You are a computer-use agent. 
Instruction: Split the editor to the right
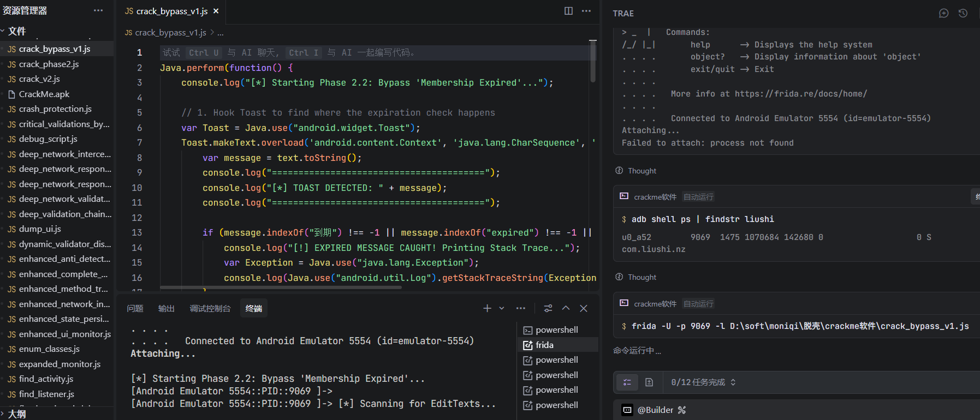(568, 11)
